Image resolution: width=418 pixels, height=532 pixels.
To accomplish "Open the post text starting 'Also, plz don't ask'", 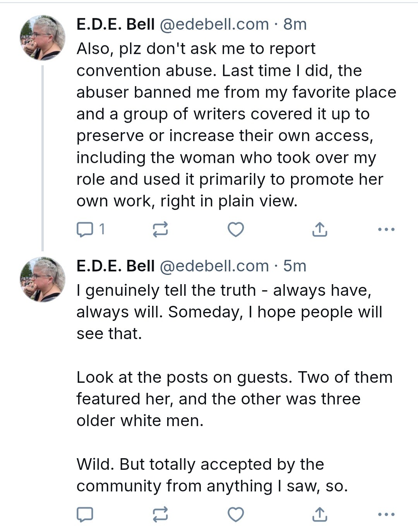I will (236, 125).
